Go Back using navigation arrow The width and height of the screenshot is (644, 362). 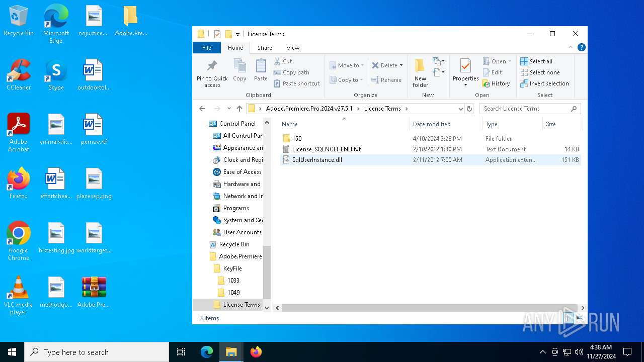coord(202,109)
